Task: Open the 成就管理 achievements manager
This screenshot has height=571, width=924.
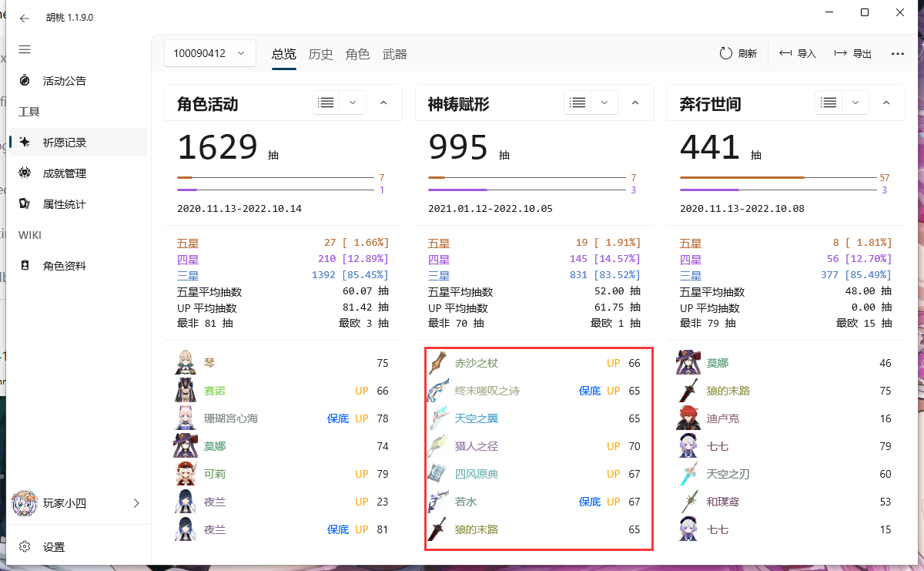Action: click(x=62, y=173)
